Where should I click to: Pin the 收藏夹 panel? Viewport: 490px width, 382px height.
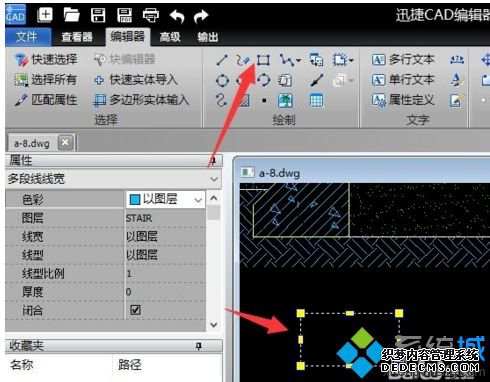pyautogui.click(x=199, y=346)
